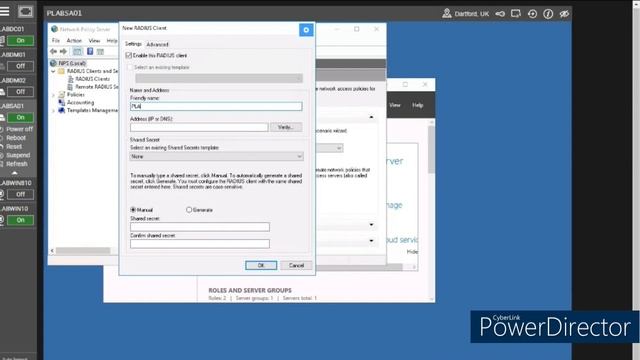
Task: Click Reboot in lab sidebar
Action: (16, 138)
